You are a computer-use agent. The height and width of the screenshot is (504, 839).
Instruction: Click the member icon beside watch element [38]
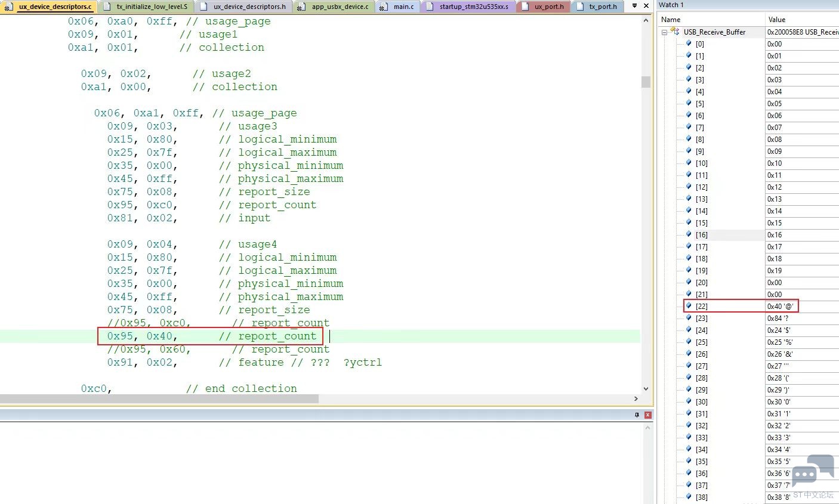[x=689, y=496]
